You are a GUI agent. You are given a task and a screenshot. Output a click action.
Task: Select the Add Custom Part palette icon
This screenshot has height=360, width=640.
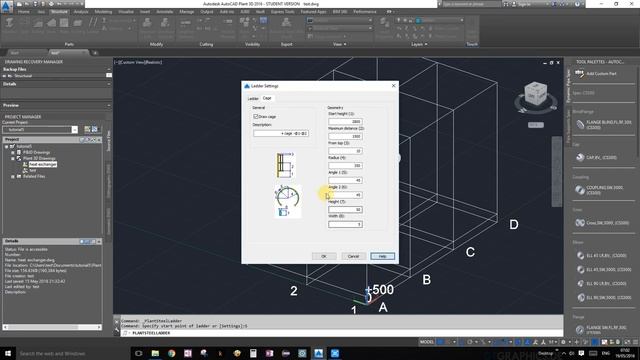[x=579, y=73]
